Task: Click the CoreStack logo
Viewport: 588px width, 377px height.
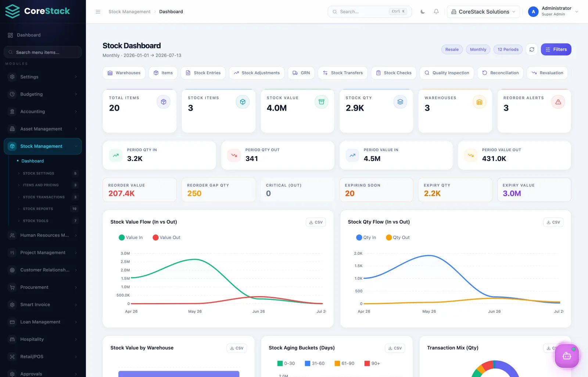Action: point(37,11)
